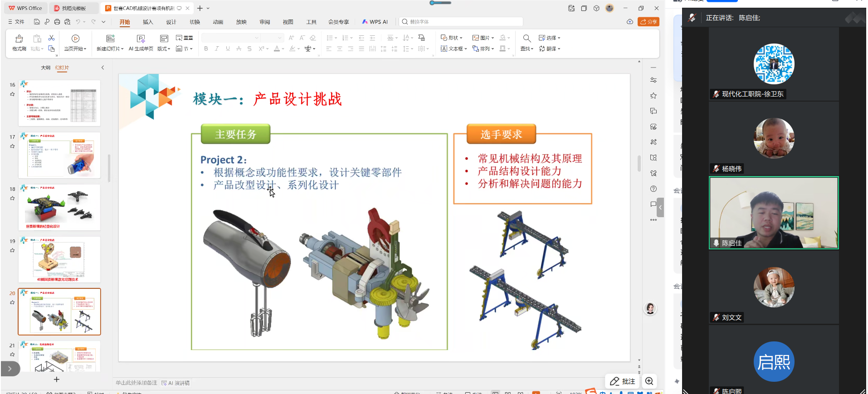Expand the 版式 layout dropdown
The image size is (868, 394).
tap(164, 49)
